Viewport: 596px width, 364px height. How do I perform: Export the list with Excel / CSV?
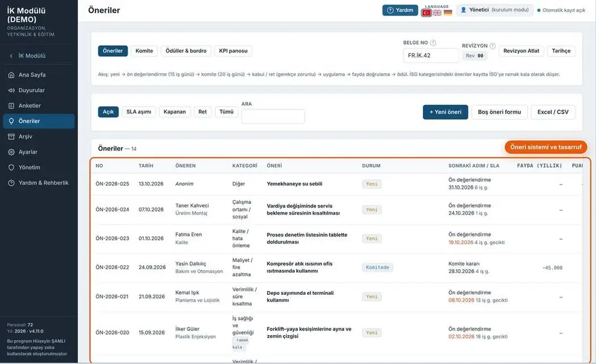553,112
